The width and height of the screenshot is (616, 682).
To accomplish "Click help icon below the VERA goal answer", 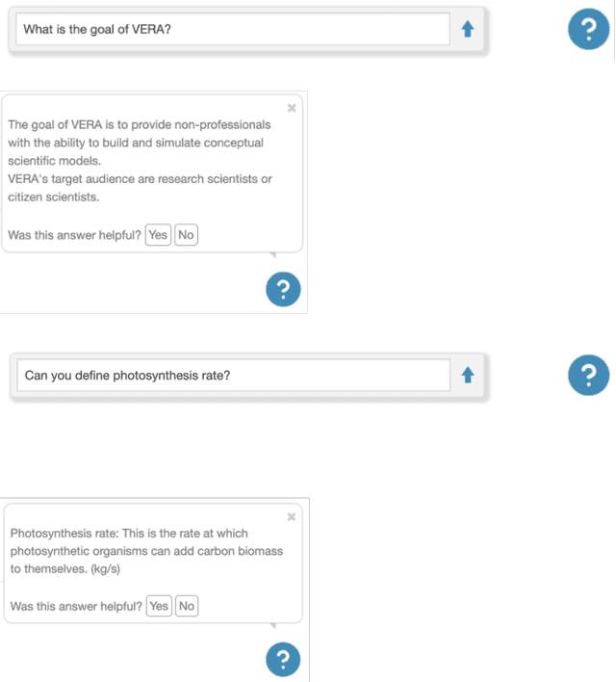I will click(283, 289).
